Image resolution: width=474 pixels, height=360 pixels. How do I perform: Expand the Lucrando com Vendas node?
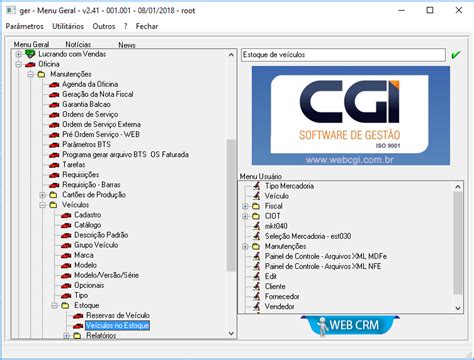[x=19, y=54]
